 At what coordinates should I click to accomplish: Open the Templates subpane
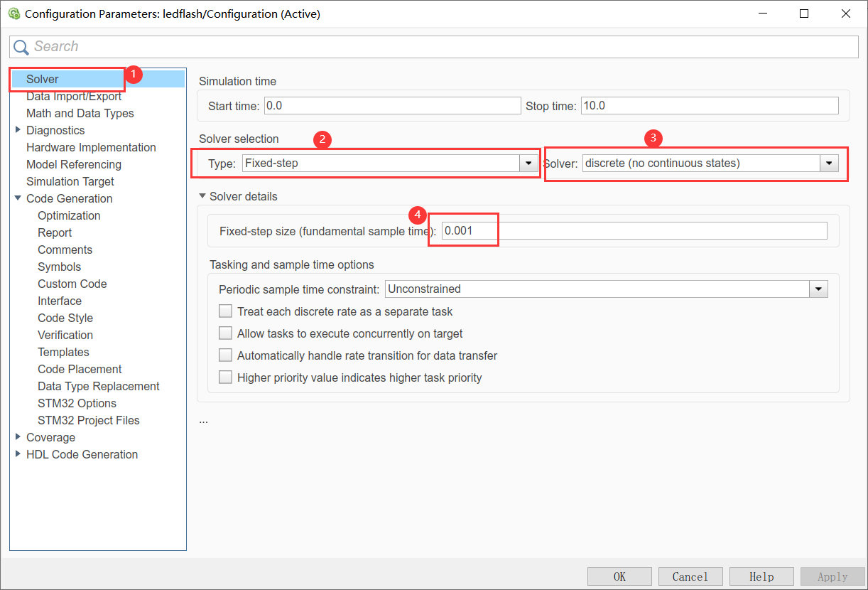coord(63,352)
